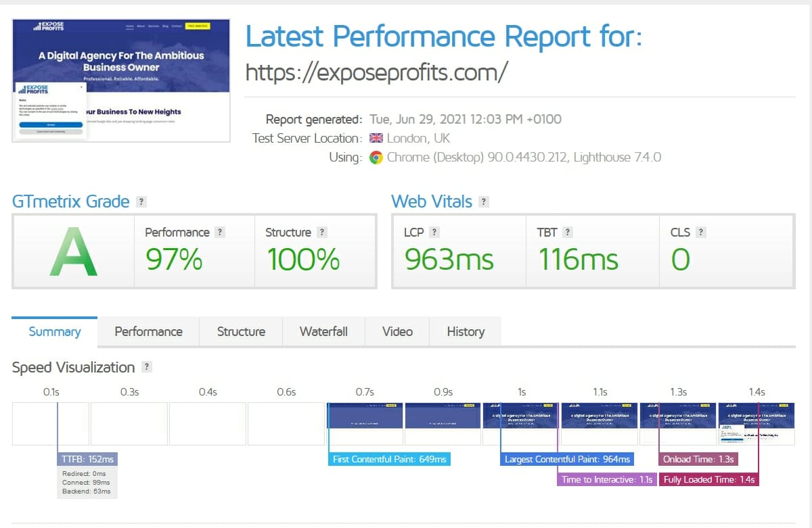The image size is (812, 528).
Task: Click the Speed Visualization help icon
Action: click(147, 367)
